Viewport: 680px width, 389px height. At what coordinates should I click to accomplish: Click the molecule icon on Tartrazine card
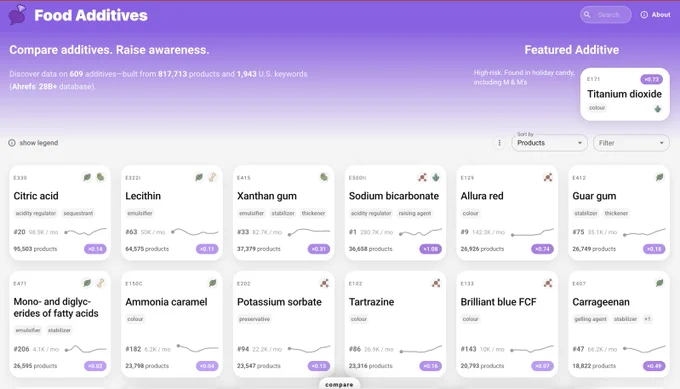click(x=436, y=283)
